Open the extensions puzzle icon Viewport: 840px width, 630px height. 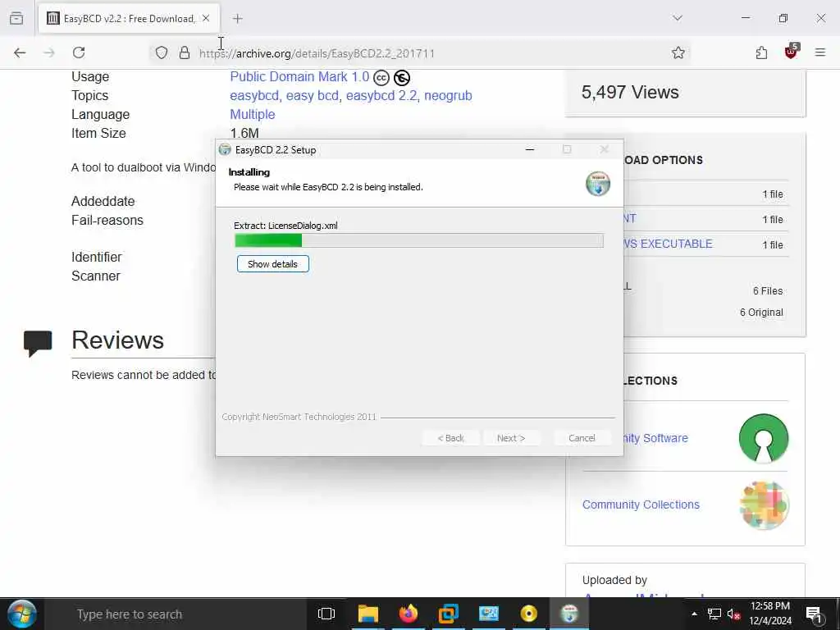point(761,52)
